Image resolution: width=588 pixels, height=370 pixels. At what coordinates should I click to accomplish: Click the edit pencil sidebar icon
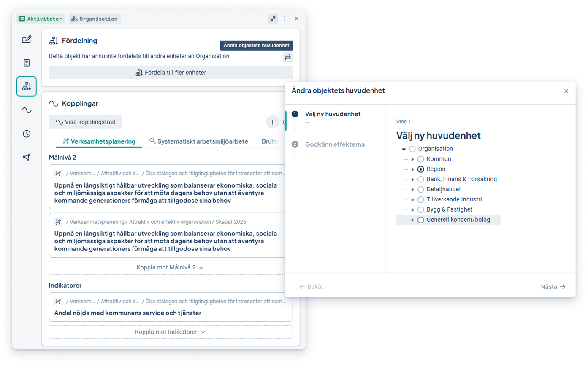click(27, 39)
